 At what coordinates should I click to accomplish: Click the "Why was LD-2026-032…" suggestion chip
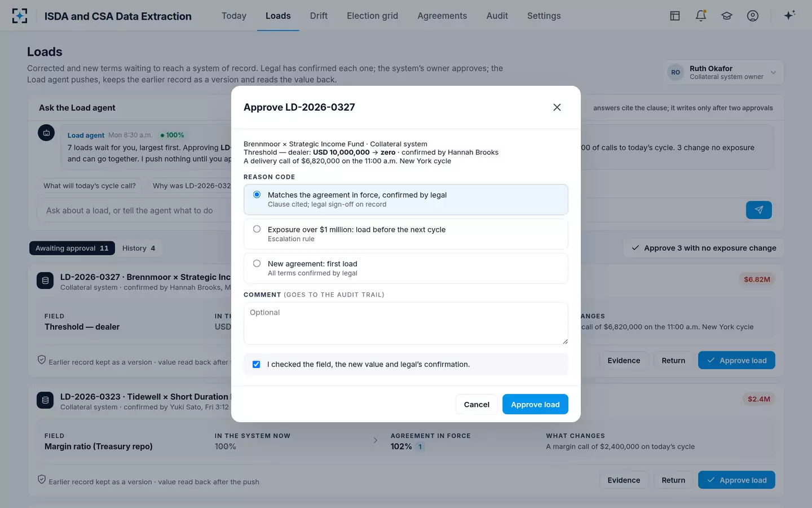[189, 186]
